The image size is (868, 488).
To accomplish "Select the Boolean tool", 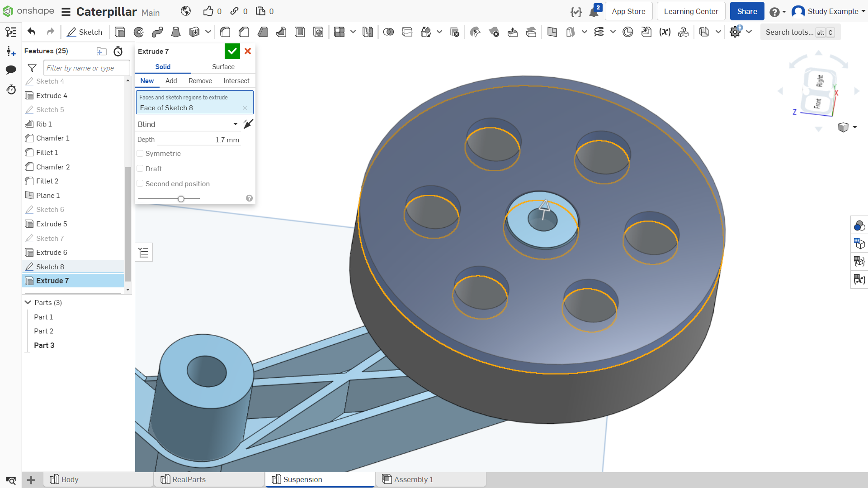I will point(388,32).
